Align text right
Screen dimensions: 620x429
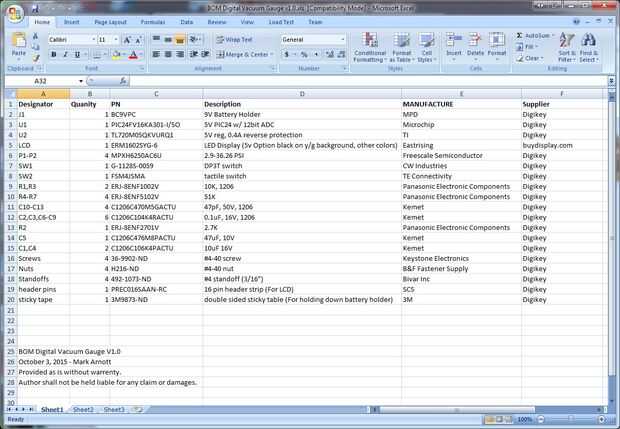180,54
